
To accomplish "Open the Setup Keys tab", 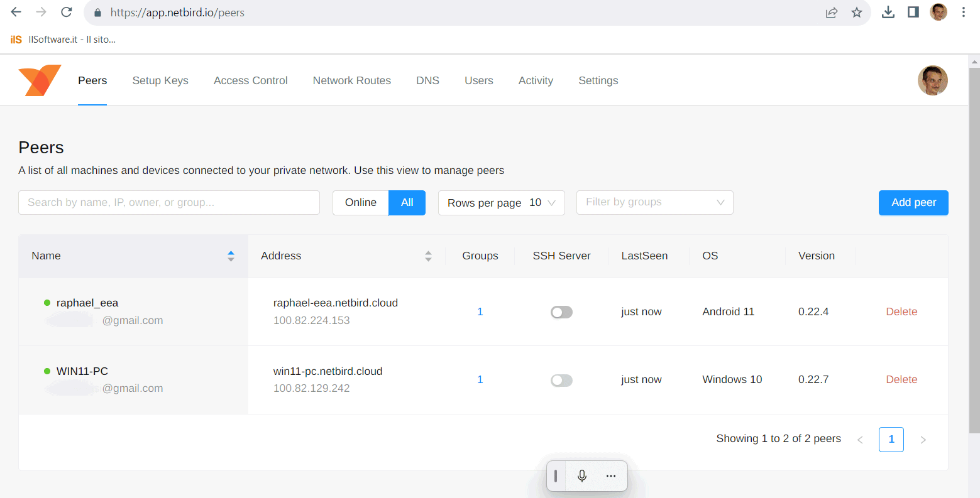I will pos(160,80).
